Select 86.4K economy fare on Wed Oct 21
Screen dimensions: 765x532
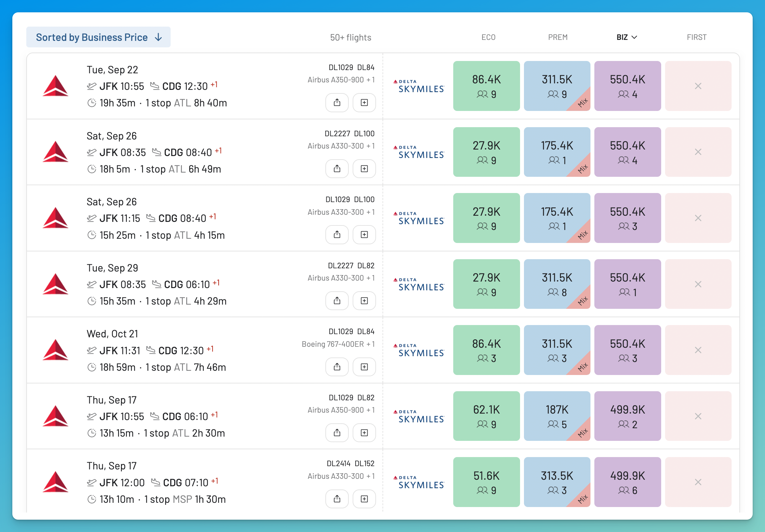tap(486, 350)
